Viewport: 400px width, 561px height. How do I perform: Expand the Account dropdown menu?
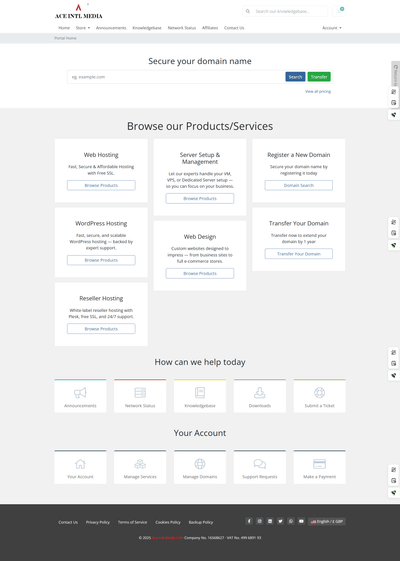(x=332, y=28)
